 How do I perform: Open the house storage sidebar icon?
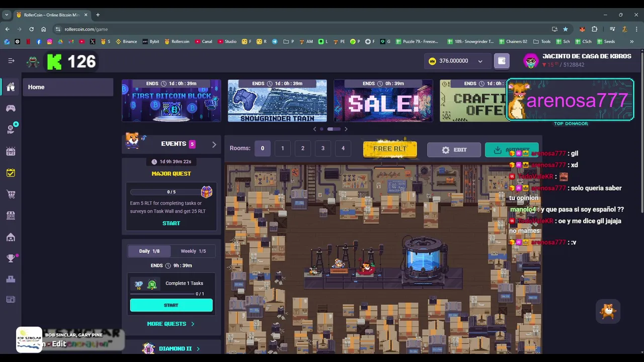pyautogui.click(x=11, y=237)
